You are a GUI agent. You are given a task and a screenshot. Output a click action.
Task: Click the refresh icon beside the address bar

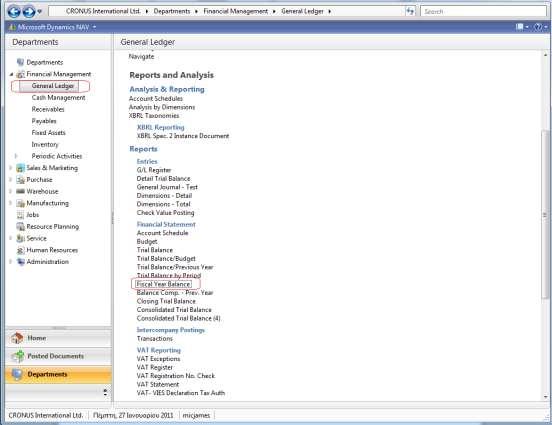pyautogui.click(x=410, y=11)
